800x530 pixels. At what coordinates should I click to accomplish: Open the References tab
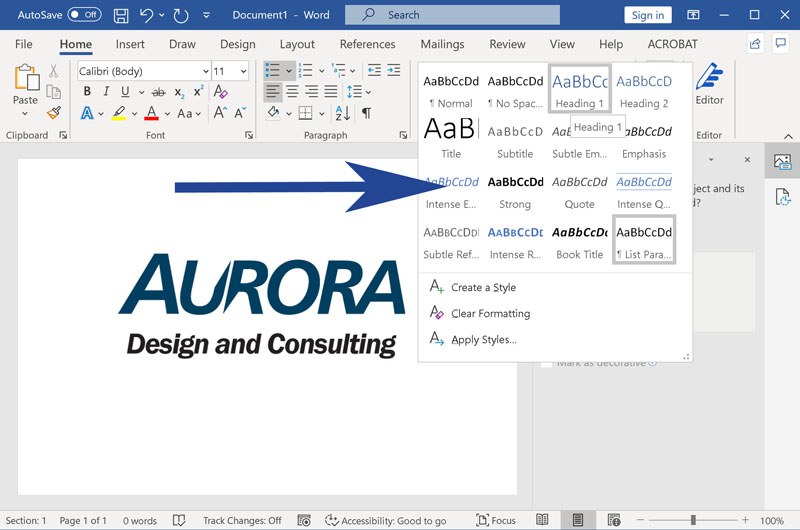coord(367,44)
